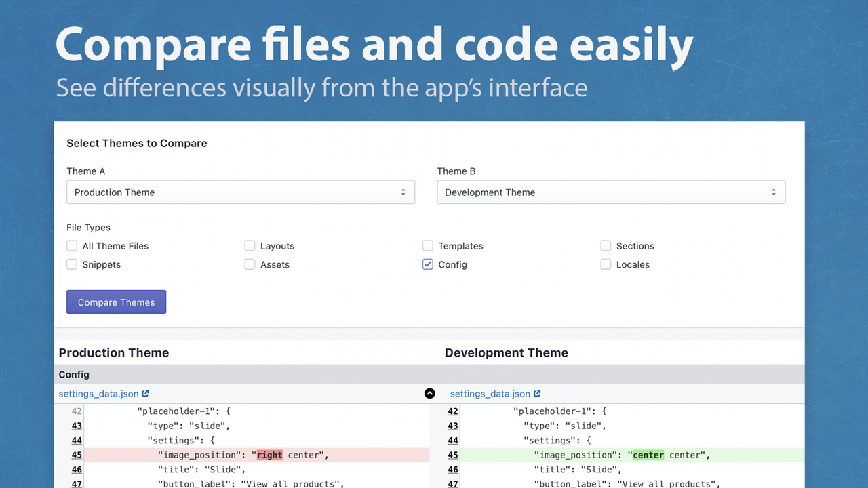Click highlighted green line 45 in Development diff
Image resolution: width=868 pixels, height=488 pixels.
point(633,455)
